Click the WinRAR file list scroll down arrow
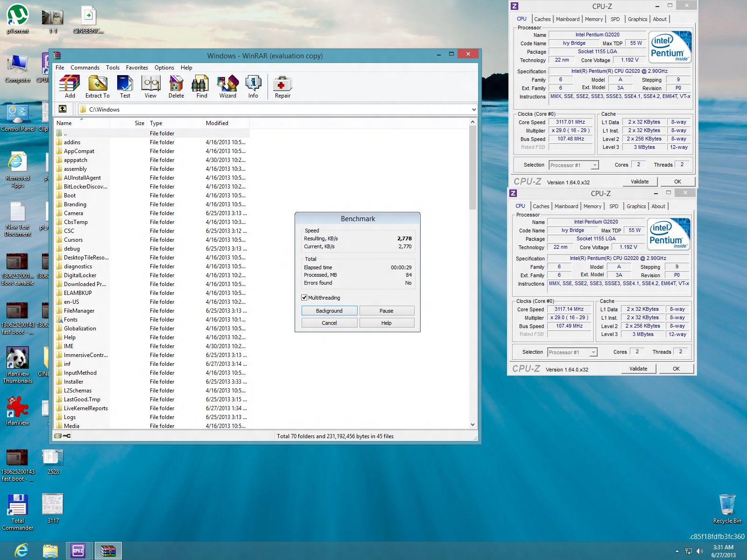 tap(472, 425)
